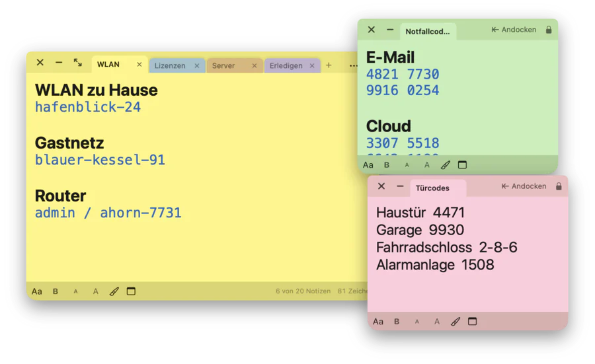Image resolution: width=595 pixels, height=364 pixels.
Task: Close the green Notfallcodes note window
Action: pos(372,30)
